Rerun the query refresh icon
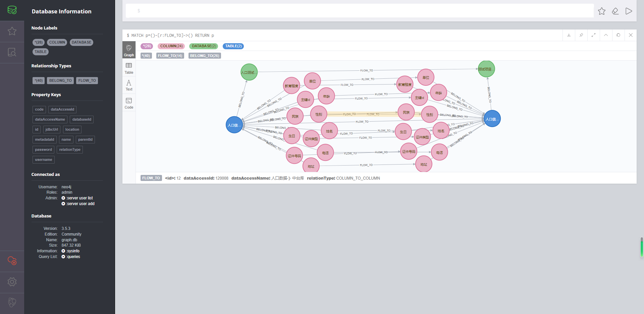Viewport: 644px width, 314px height. [x=619, y=35]
